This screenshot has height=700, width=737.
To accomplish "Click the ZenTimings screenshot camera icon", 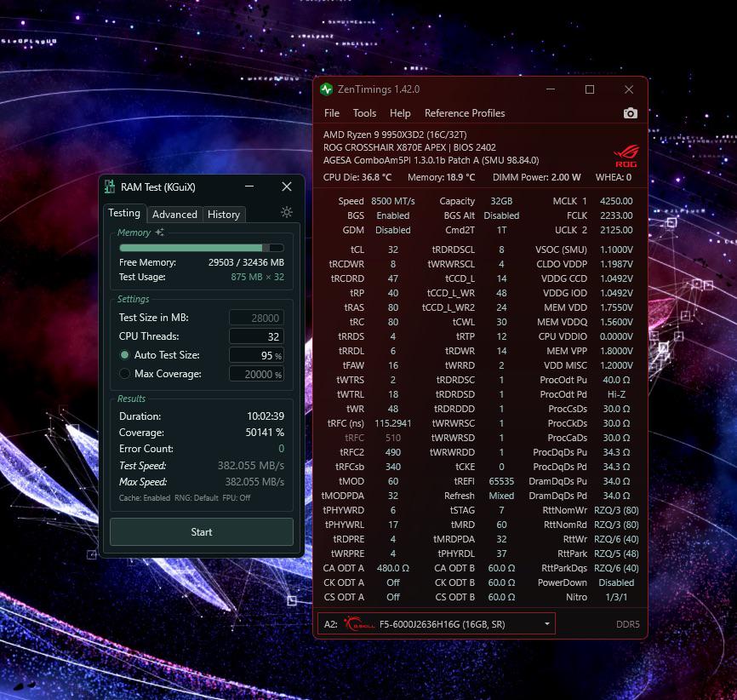I will click(631, 113).
